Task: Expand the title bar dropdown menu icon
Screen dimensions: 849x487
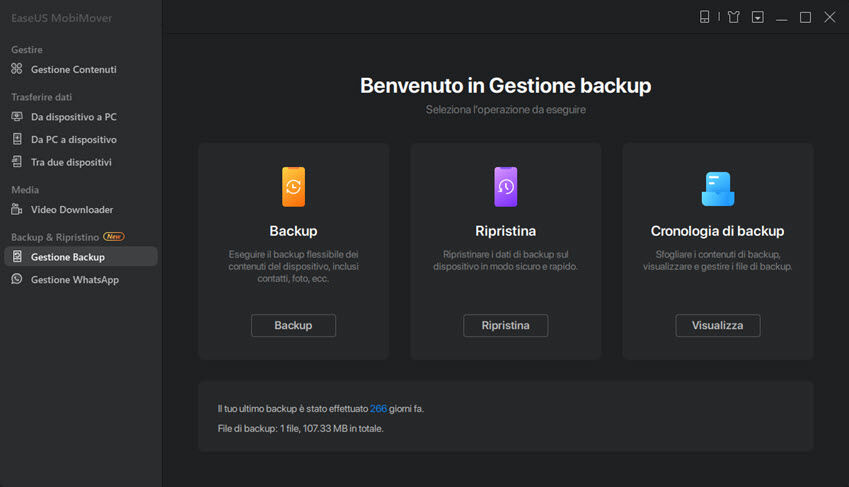Action: pos(757,17)
